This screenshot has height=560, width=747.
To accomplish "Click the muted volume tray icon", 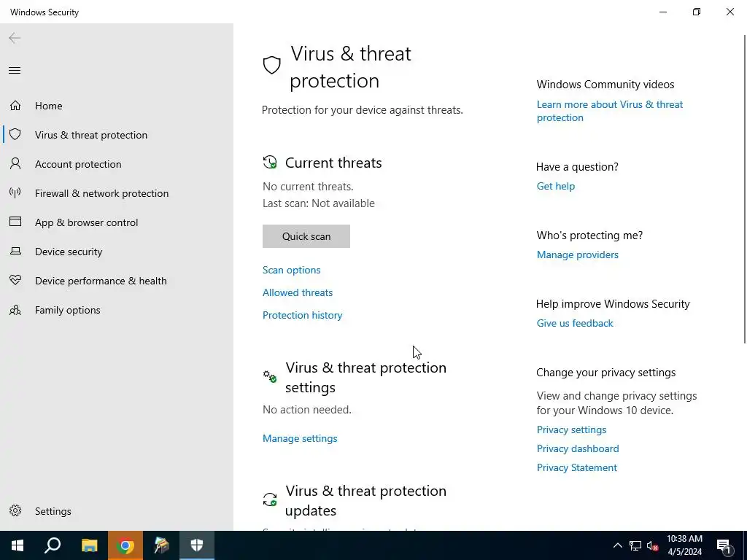I will [653, 545].
